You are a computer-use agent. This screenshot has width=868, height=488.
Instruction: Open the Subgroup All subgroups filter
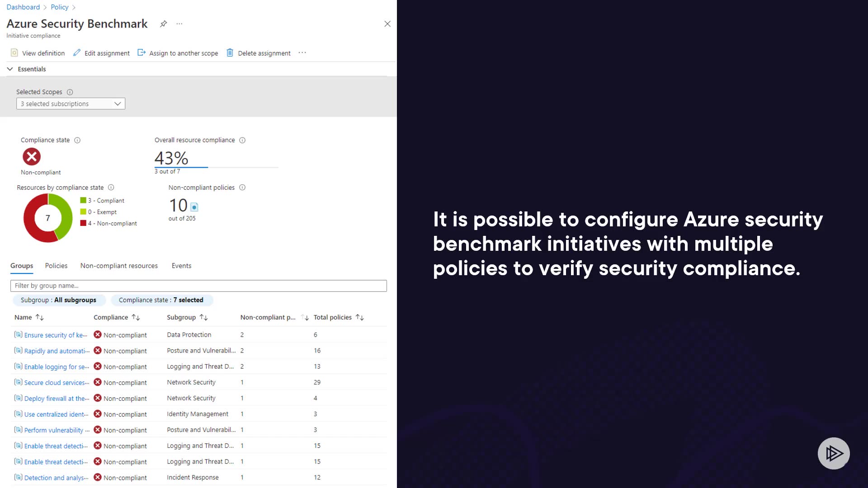click(x=58, y=300)
